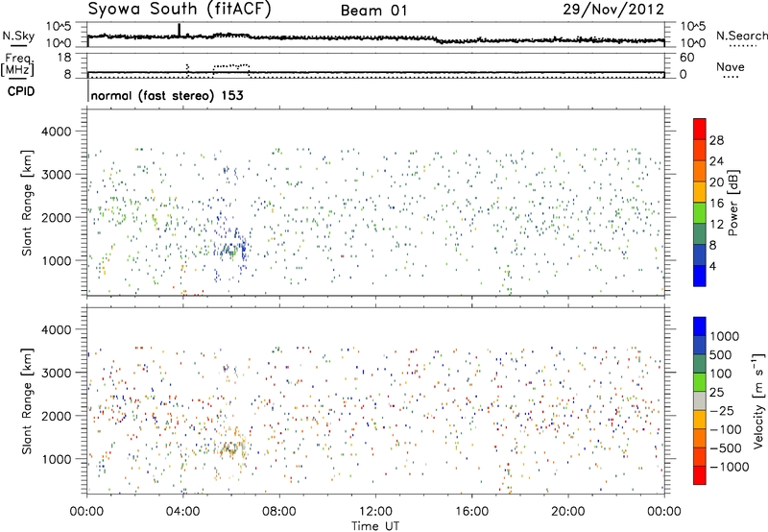Click '3000' on the velocity panel range axis

point(56,373)
